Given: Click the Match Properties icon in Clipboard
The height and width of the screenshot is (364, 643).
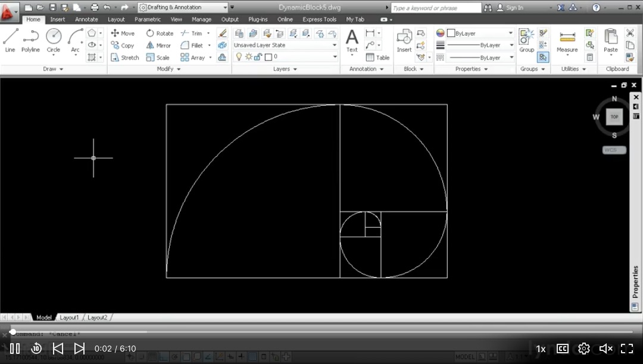Looking at the screenshot, I should coord(630,57).
